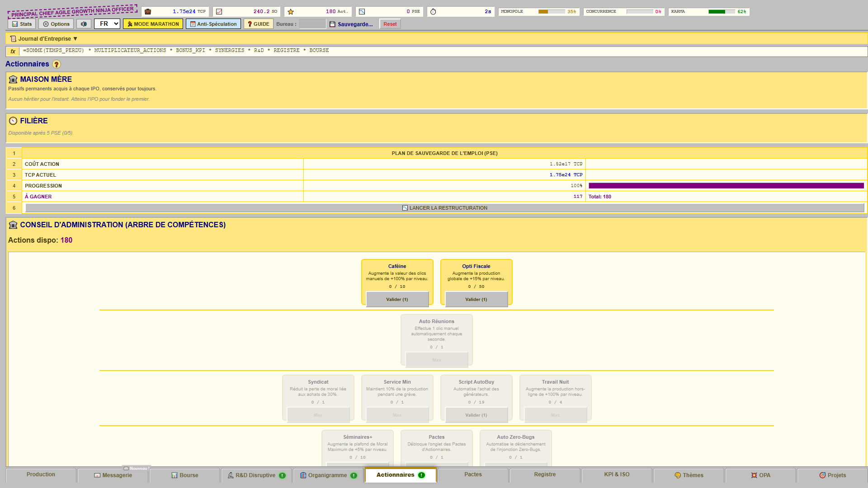Click the Total: 180 text
Screen dimensions: 868x488
[x=600, y=197]
